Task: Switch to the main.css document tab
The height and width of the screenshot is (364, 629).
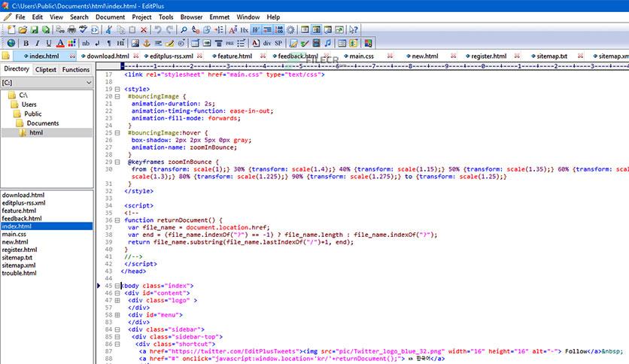Action: coord(361,56)
